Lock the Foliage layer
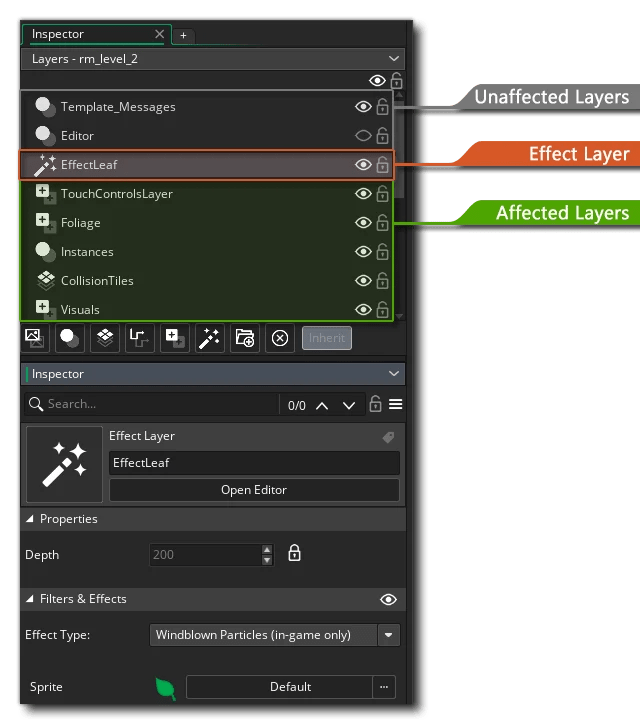This screenshot has width=640, height=724. click(x=382, y=222)
